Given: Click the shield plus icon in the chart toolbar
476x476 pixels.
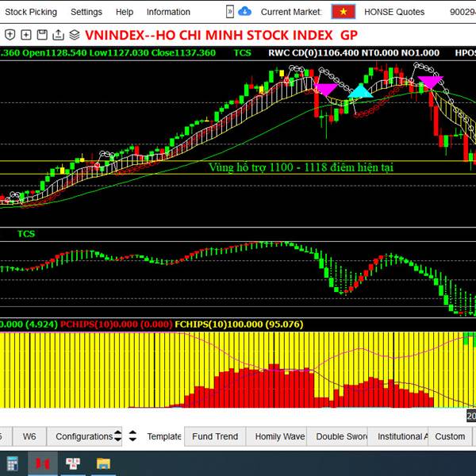Looking at the screenshot, I should pos(10,35).
